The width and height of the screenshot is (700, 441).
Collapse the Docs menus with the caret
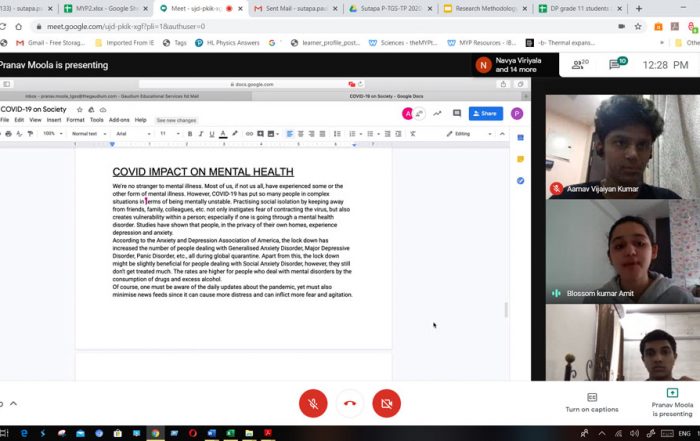502,133
